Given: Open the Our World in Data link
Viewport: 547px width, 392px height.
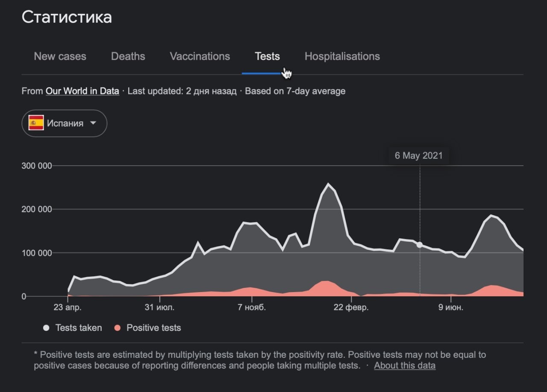Looking at the screenshot, I should tap(82, 91).
